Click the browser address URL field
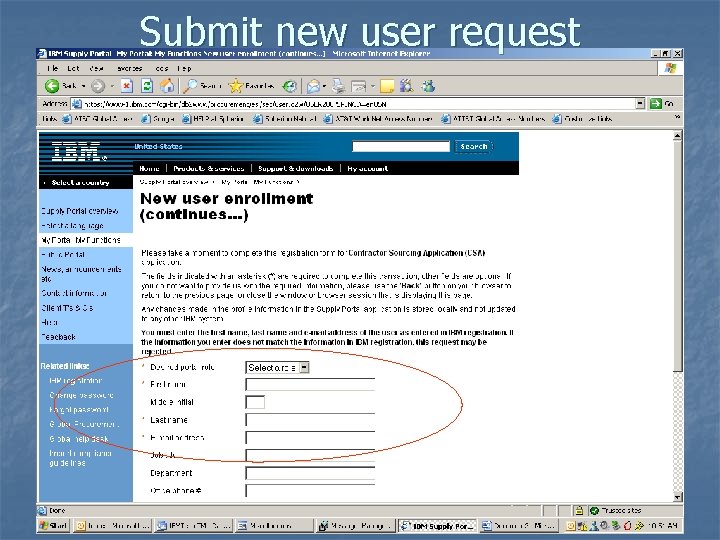 pyautogui.click(x=354, y=104)
